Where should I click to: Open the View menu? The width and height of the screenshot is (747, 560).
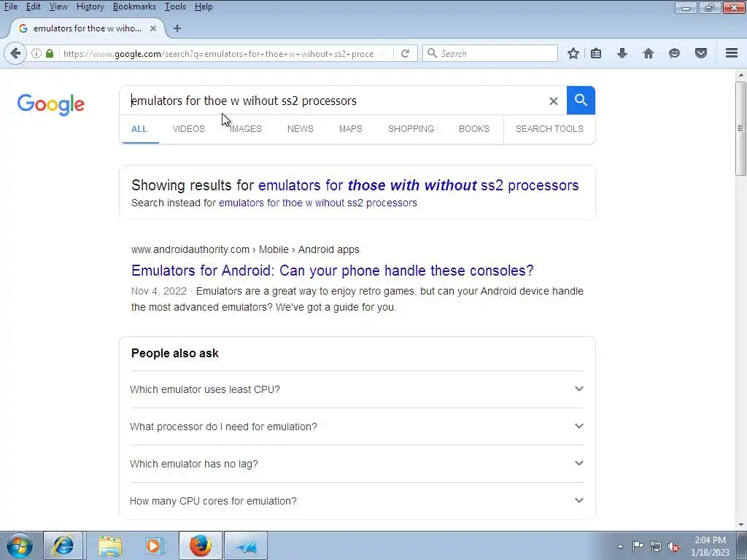[58, 7]
